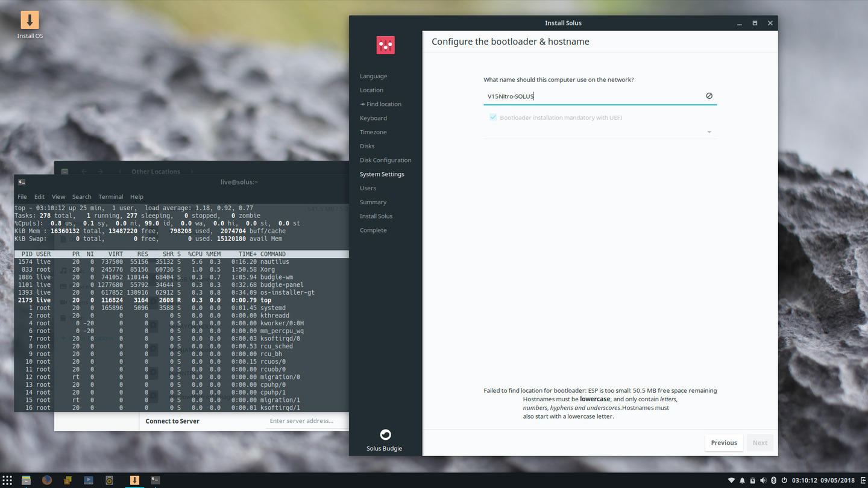Open the Rhythmbox speaker icon in taskbar

[x=109, y=480]
